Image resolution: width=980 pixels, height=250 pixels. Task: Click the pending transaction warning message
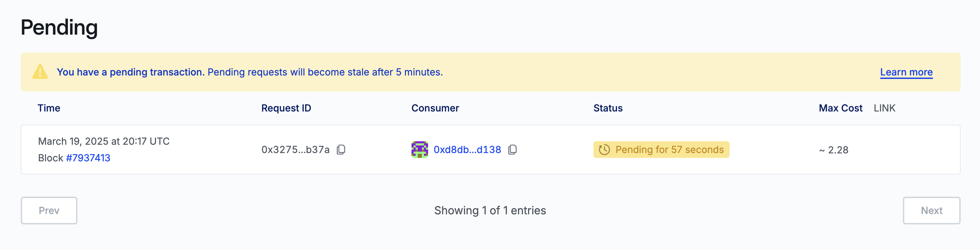pos(250,72)
